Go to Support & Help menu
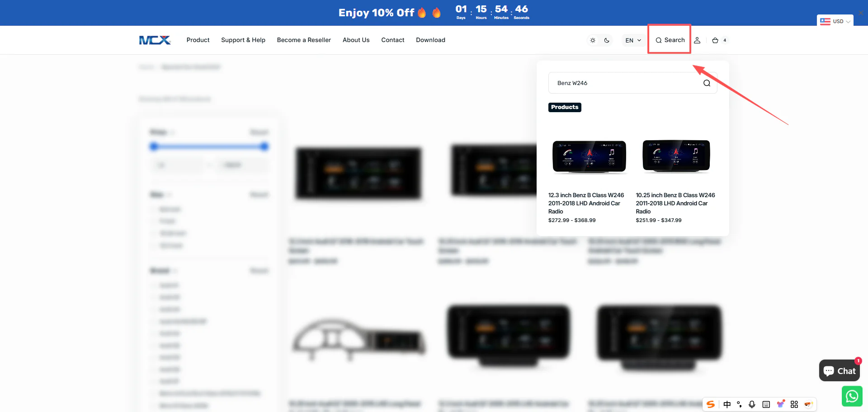This screenshot has height=412, width=868. [243, 40]
